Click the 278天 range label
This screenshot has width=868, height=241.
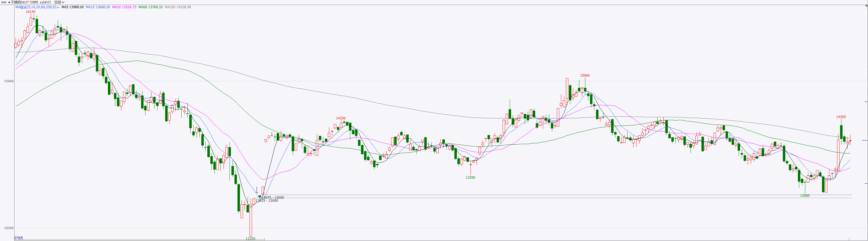[19, 238]
